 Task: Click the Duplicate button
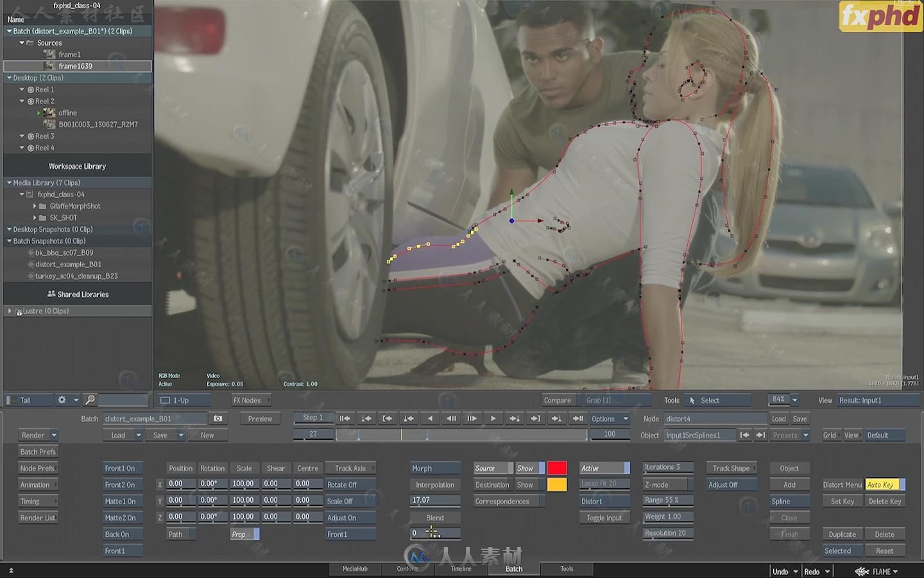click(x=843, y=534)
